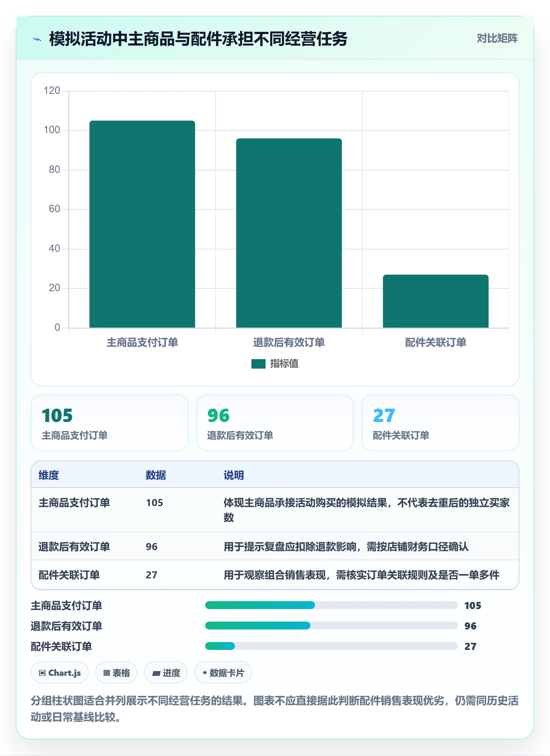
Task: Click the 退款后有效订单 x-axis label
Action: coord(289,343)
